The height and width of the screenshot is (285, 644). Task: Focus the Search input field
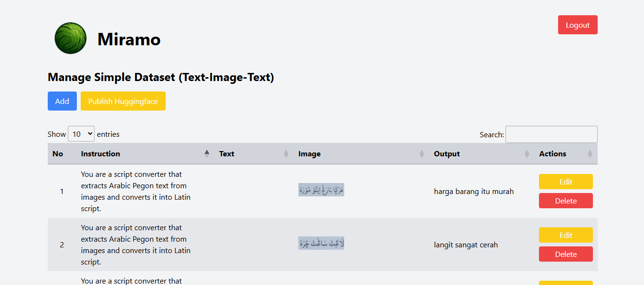pos(551,134)
